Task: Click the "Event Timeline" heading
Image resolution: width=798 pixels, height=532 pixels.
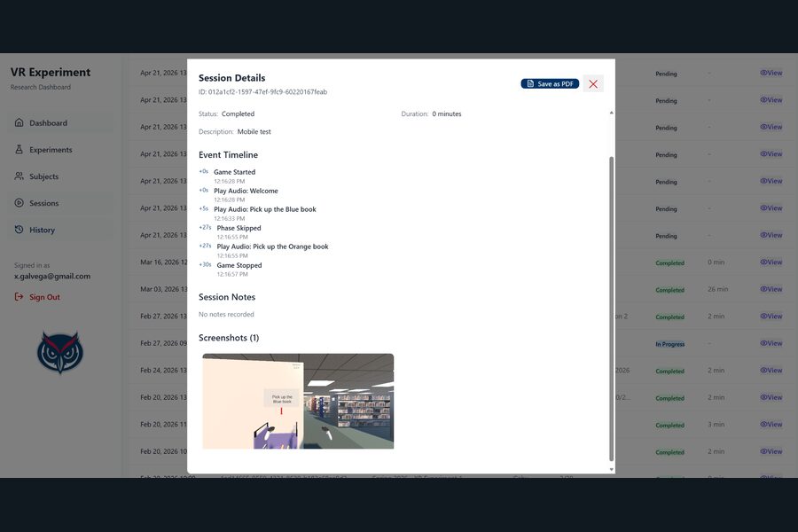Action: 228,155
